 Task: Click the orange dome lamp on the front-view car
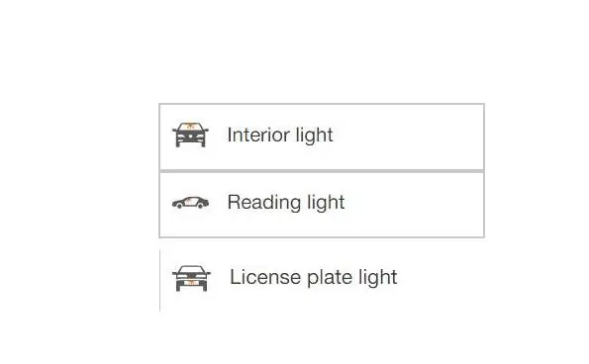190,126
